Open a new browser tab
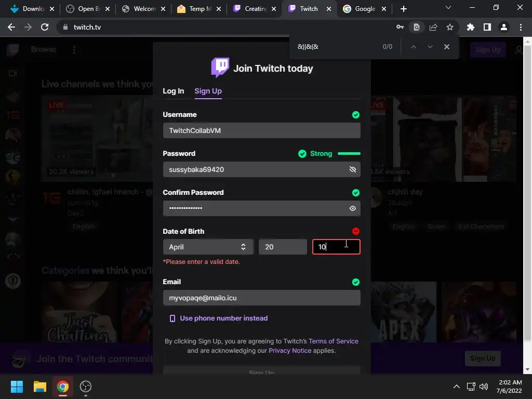This screenshot has height=399, width=532. coord(403,9)
